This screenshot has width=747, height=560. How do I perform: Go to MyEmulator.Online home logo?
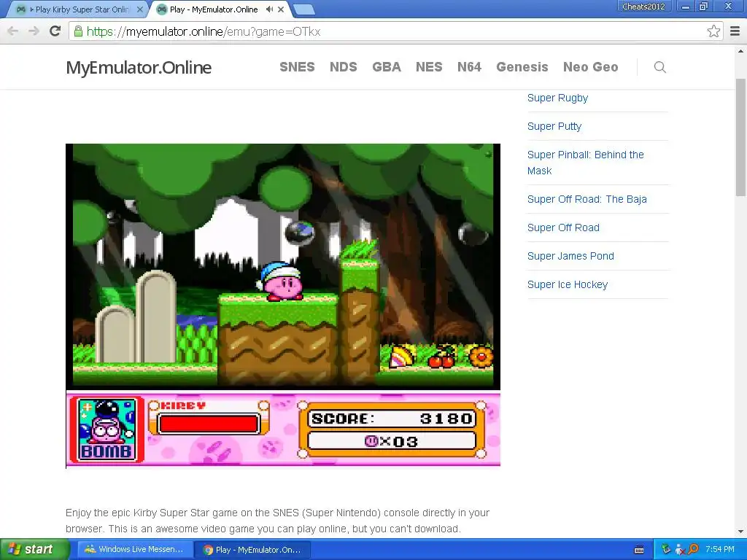coord(139,67)
